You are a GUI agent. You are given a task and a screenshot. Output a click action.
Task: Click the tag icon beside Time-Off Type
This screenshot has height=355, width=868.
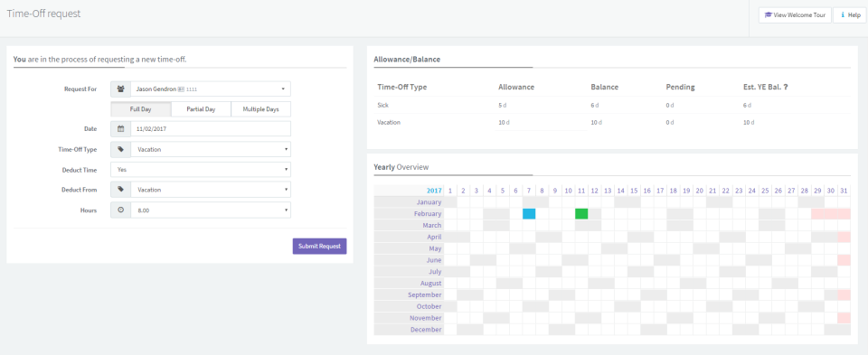120,149
